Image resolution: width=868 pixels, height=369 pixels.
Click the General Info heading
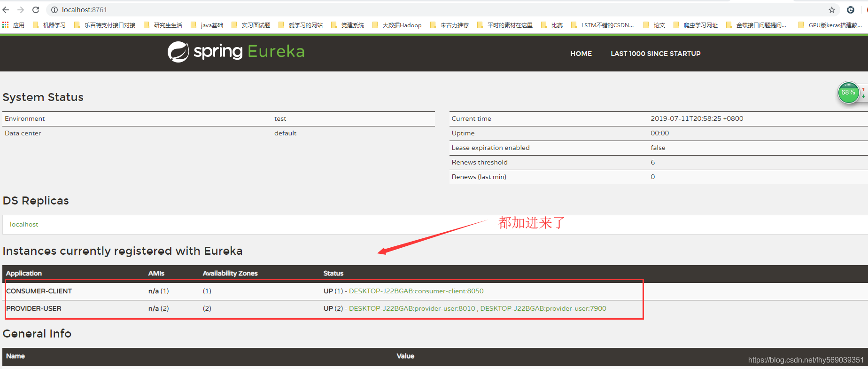37,334
